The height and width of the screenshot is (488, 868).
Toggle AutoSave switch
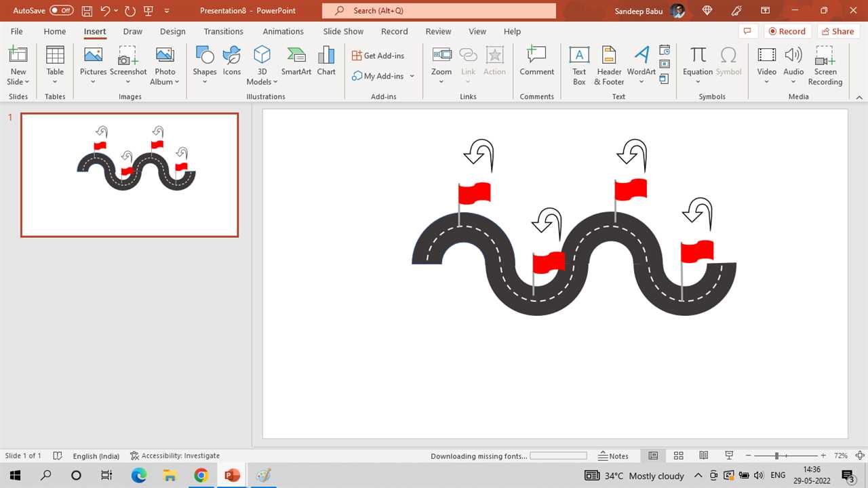coord(62,11)
